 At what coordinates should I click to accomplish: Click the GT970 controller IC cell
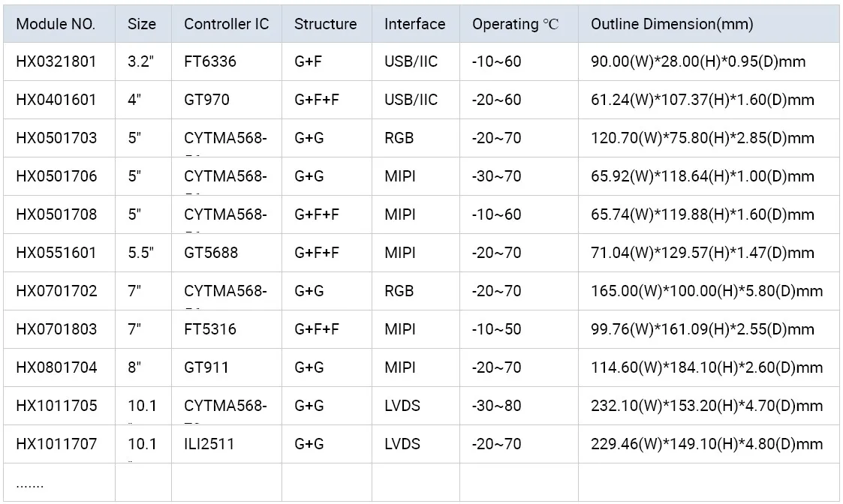(x=206, y=100)
